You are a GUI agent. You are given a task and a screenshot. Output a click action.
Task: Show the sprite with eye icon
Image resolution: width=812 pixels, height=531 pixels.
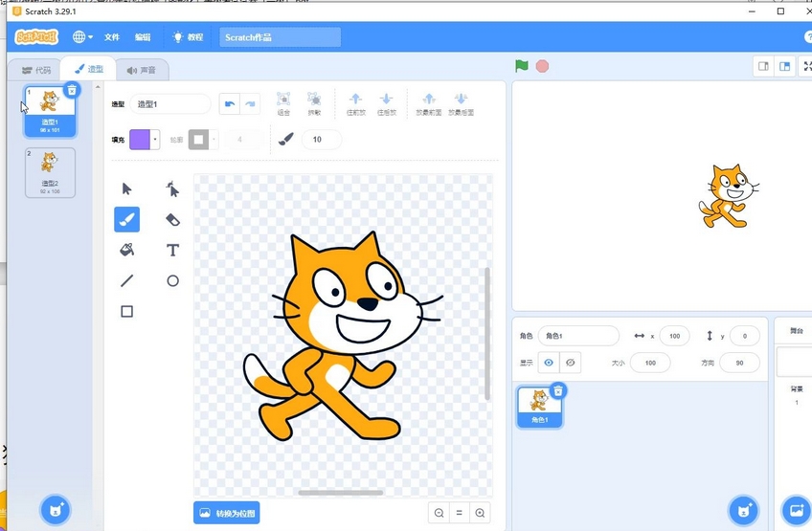[549, 363]
